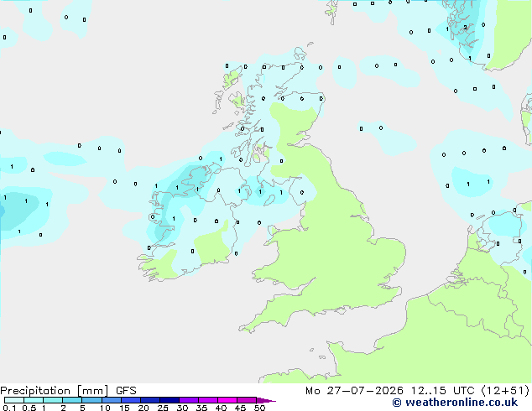Click the 0.1 to 0.5 mm legend swatch
532x411 pixels.
click(14, 400)
